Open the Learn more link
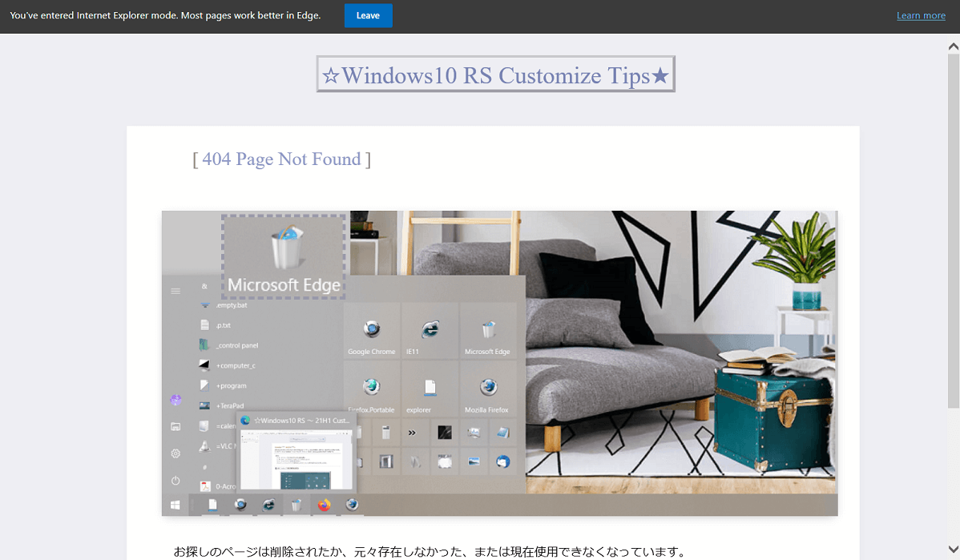The height and width of the screenshot is (560, 960). [921, 15]
